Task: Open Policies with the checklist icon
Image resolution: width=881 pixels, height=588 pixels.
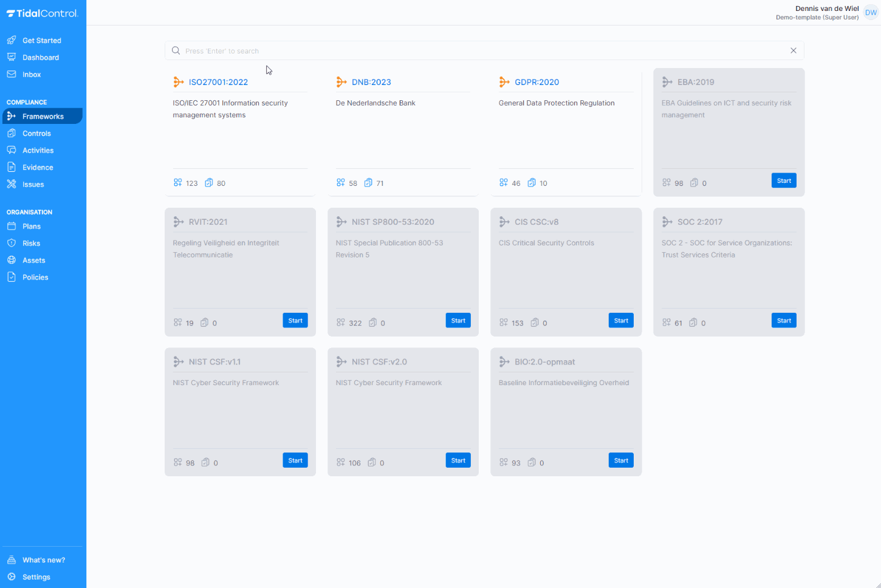Action: click(x=13, y=277)
